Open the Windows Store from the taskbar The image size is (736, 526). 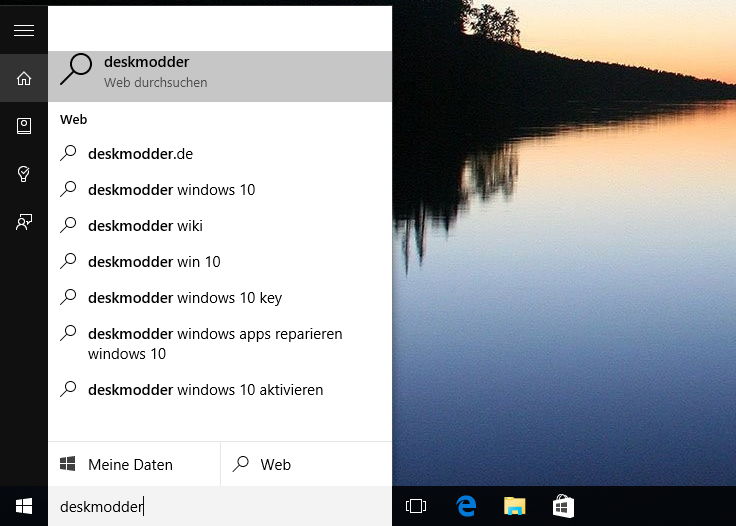[563, 506]
